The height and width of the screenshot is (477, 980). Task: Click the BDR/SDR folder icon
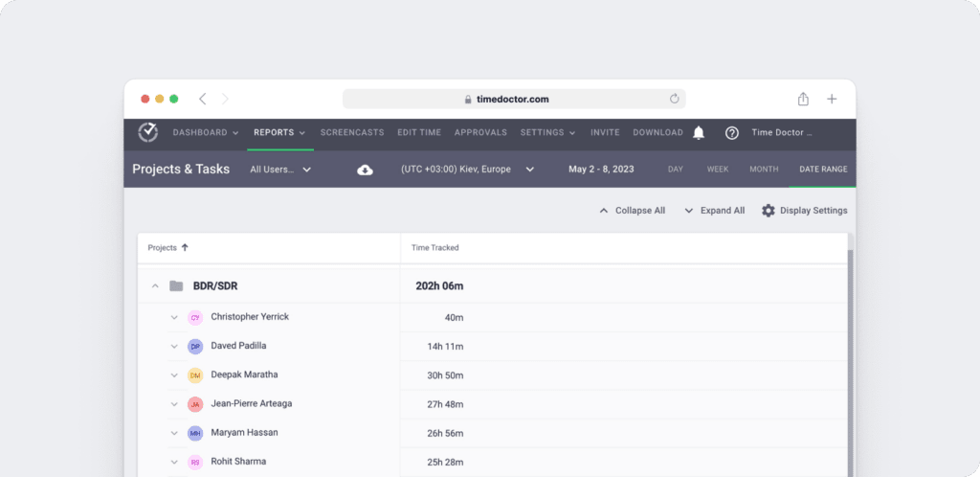pyautogui.click(x=176, y=285)
